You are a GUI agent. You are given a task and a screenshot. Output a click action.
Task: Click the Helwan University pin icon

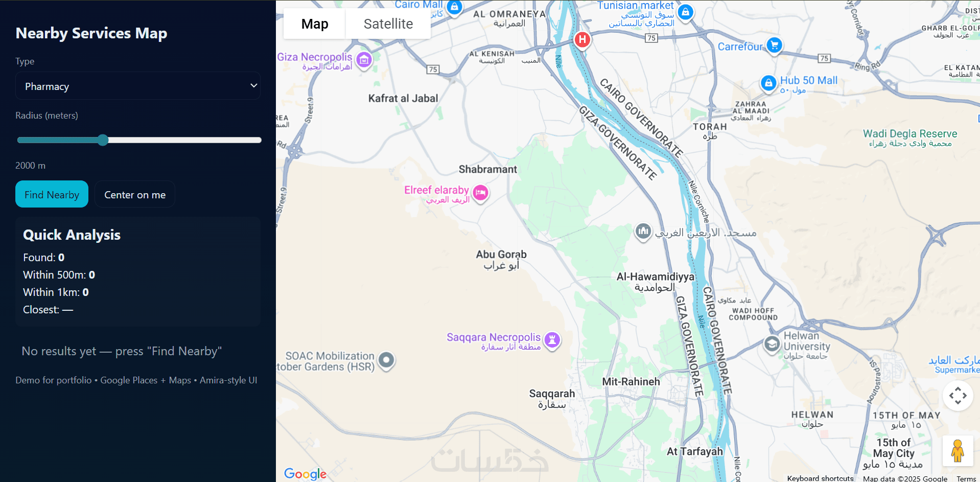point(772,344)
